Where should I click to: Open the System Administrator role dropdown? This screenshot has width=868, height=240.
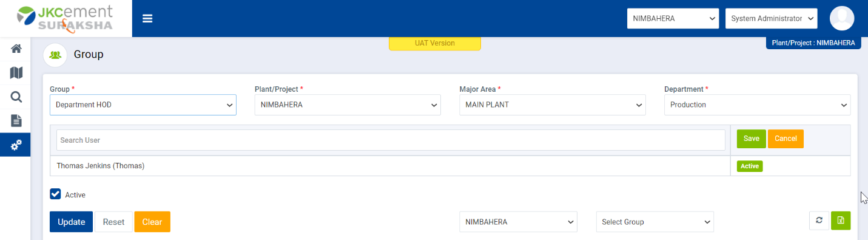(772, 18)
